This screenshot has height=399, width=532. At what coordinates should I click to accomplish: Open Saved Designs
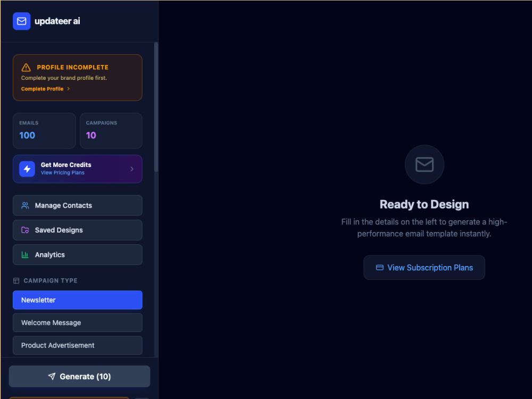(x=78, y=230)
